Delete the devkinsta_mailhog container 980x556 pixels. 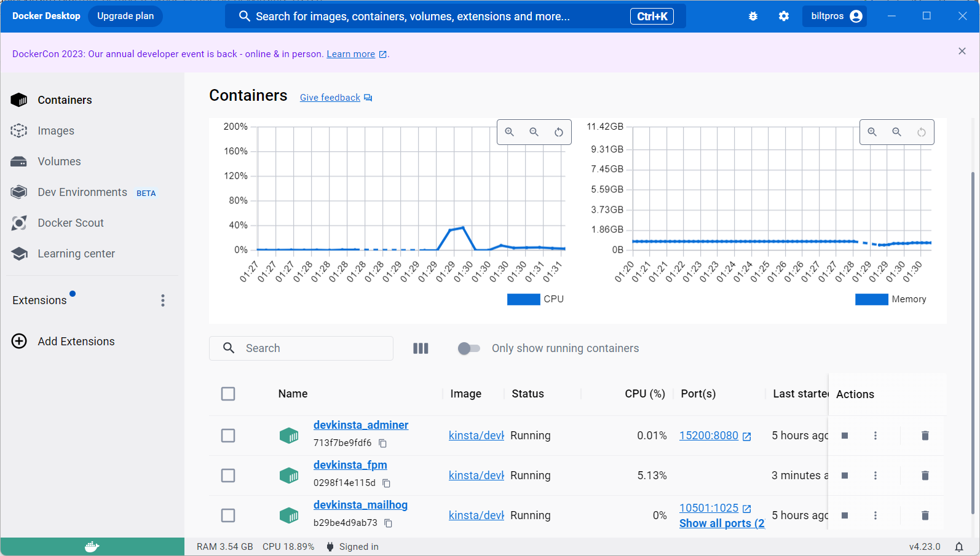tap(925, 515)
